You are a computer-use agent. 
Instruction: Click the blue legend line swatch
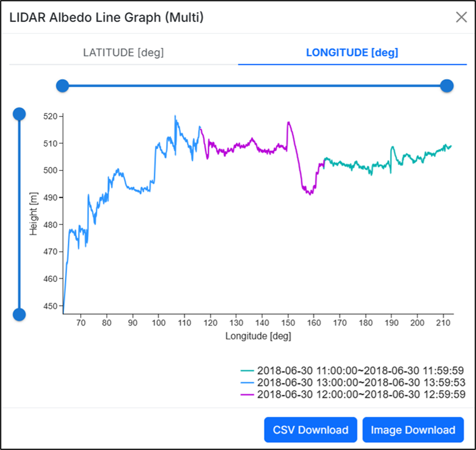point(247,382)
